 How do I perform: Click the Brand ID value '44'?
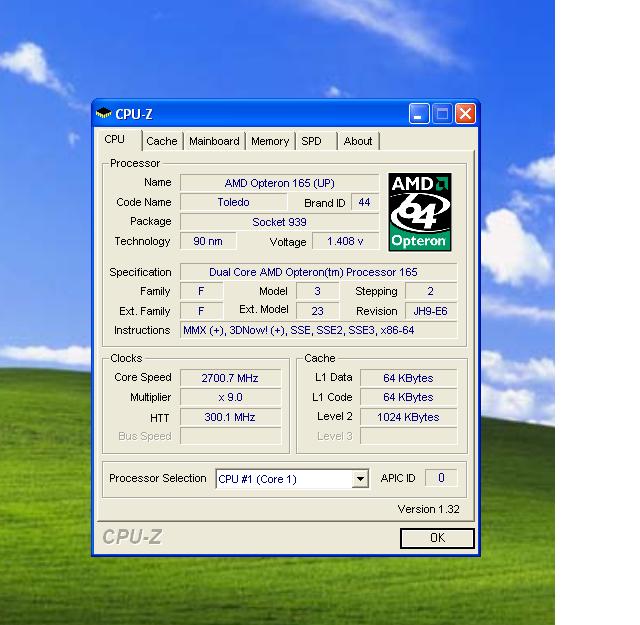364,202
